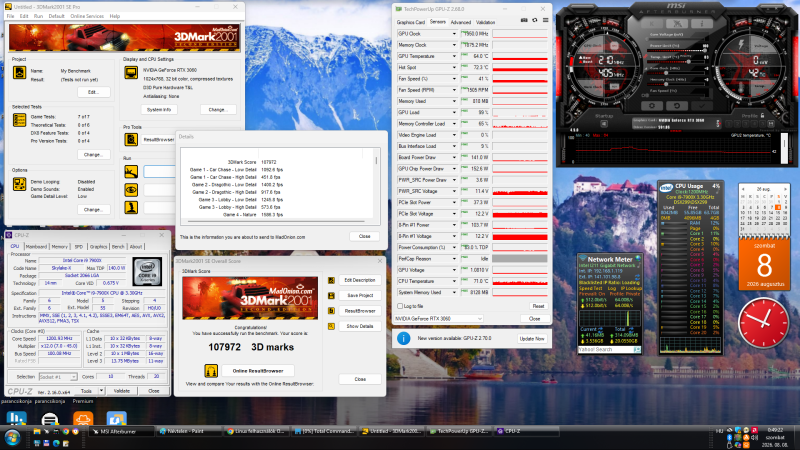Viewport: 800px width, 450px height.
Task: Open the Paint taskbar button
Action: tap(189, 431)
